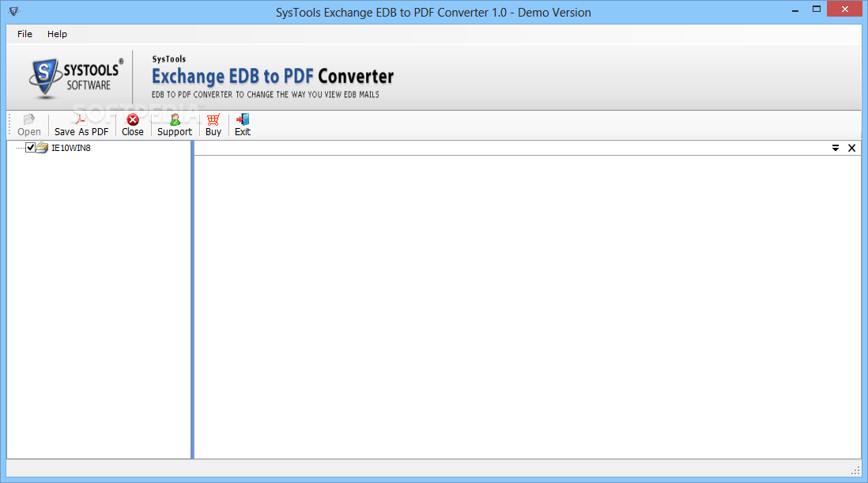The image size is (868, 483).
Task: Maximize the converter window
Action: coord(817,9)
